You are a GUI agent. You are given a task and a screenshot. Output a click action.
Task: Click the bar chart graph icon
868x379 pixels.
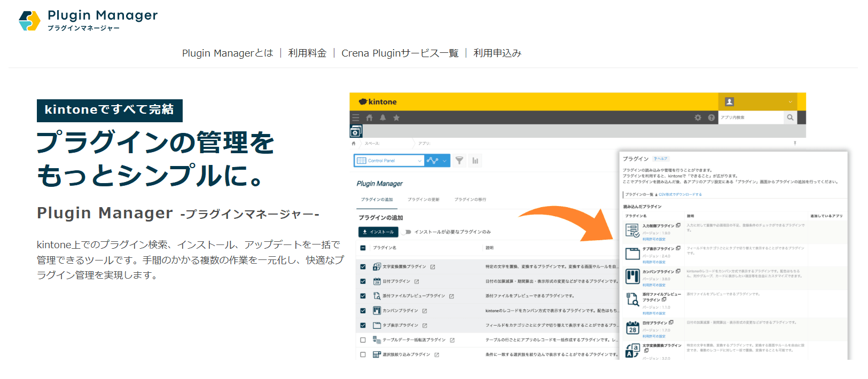click(475, 160)
